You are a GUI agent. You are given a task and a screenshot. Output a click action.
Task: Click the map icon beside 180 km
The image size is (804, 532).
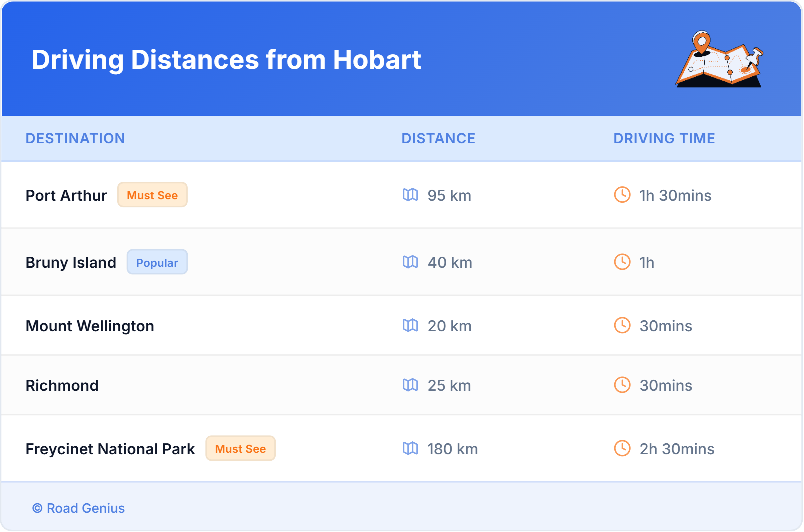point(410,448)
